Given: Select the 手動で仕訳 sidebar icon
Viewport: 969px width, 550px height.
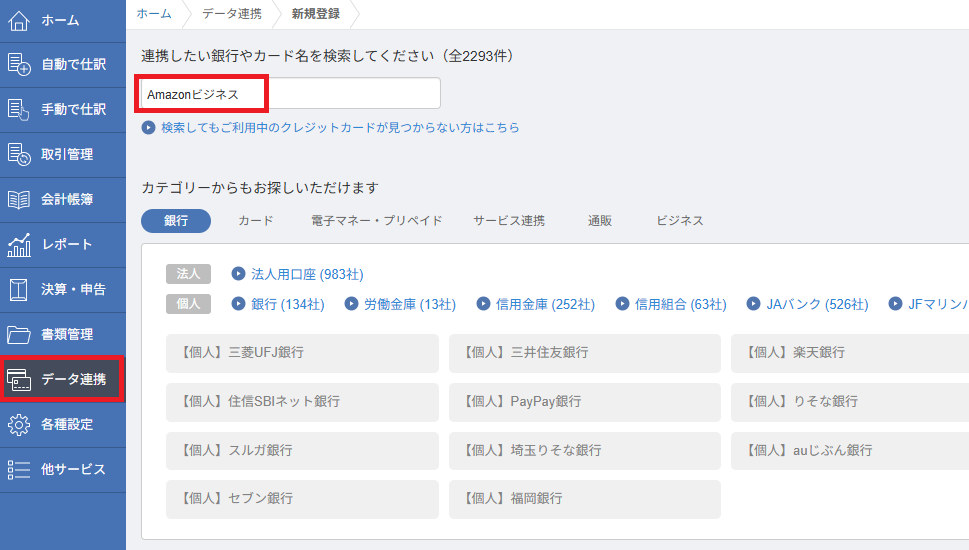Looking at the screenshot, I should tap(20, 110).
